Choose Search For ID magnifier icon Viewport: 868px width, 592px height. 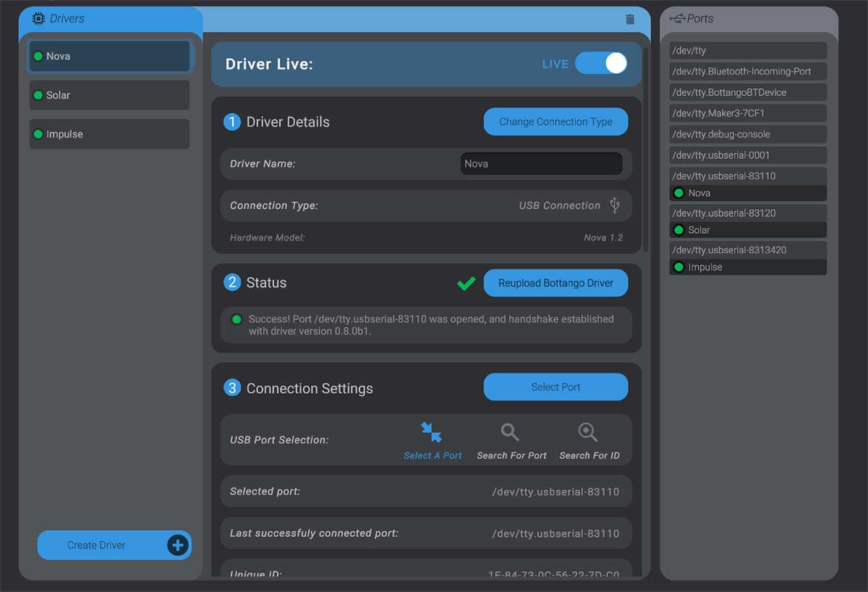click(588, 432)
